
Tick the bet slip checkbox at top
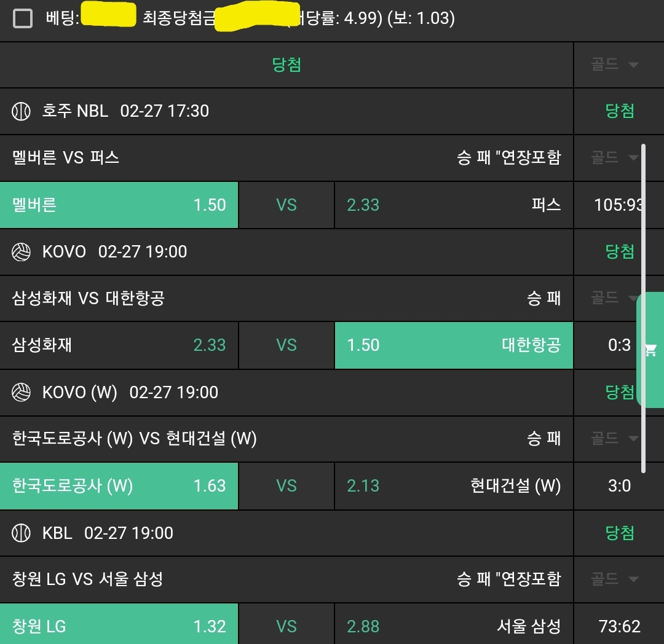(x=23, y=18)
